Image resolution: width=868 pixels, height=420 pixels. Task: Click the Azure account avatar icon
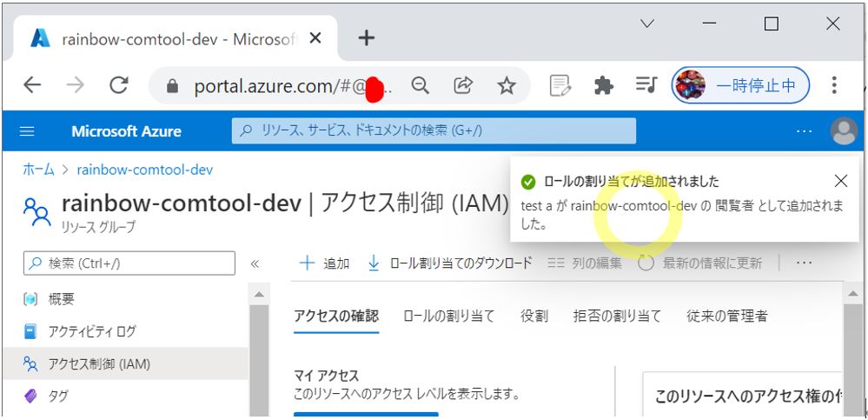tap(844, 131)
